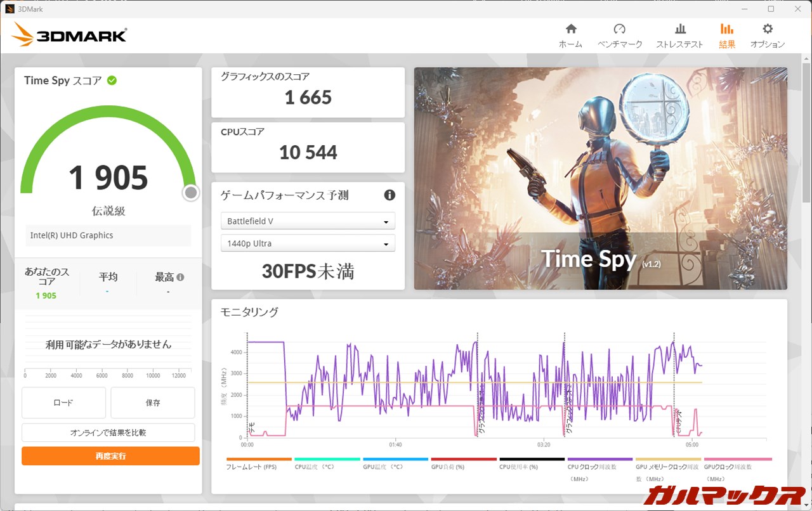This screenshot has width=812, height=511.
Task: Open the Options gear icon
Action: 768,29
